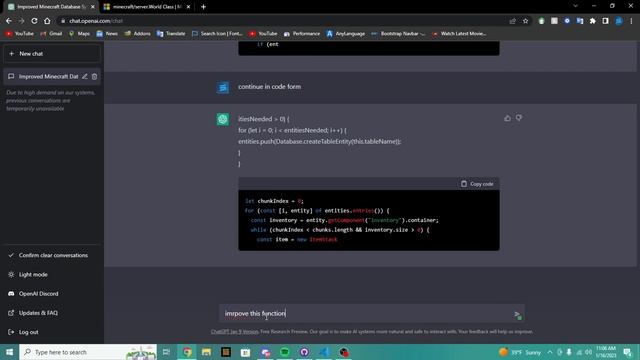Click the New chat plus icon
This screenshot has height=360, width=640.
(11, 53)
